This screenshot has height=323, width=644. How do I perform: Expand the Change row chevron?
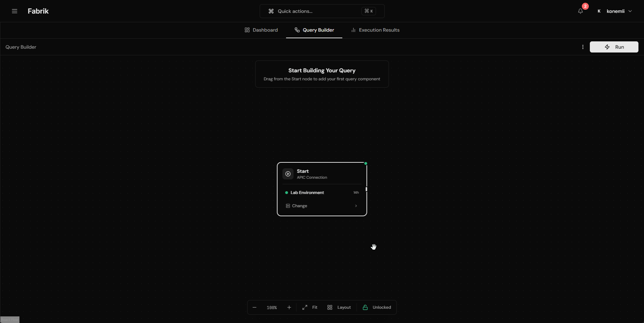coord(356,206)
